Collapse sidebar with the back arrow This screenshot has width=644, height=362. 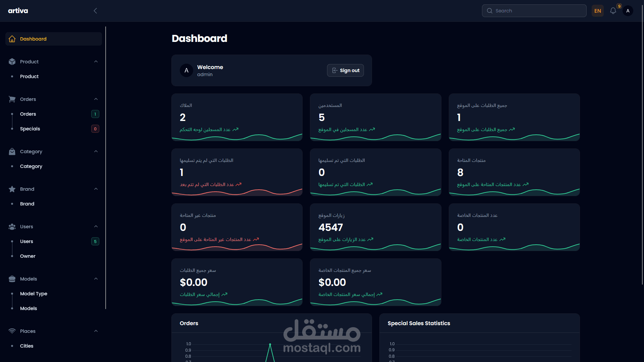point(95,11)
